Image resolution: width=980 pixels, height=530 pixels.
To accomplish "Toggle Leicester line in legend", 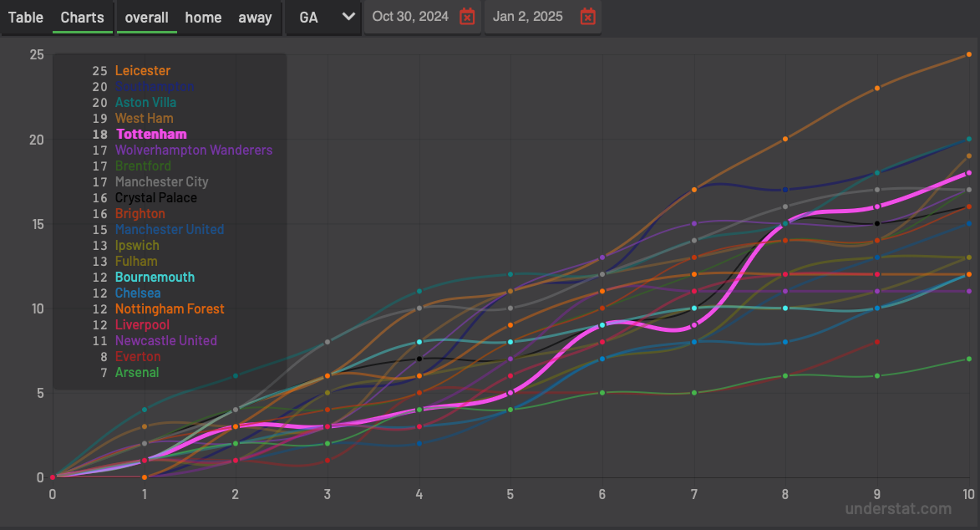I will [143, 71].
